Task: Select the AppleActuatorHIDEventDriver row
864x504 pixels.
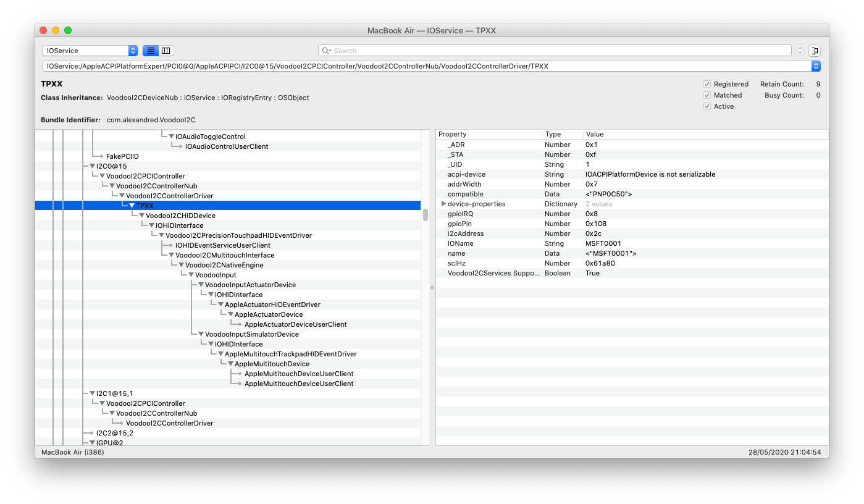Action: pos(272,304)
